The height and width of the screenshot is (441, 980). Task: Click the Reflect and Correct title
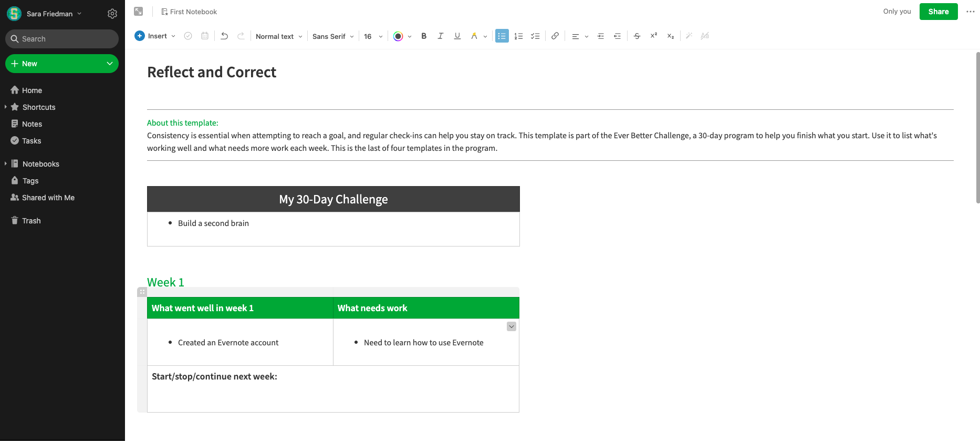click(212, 72)
